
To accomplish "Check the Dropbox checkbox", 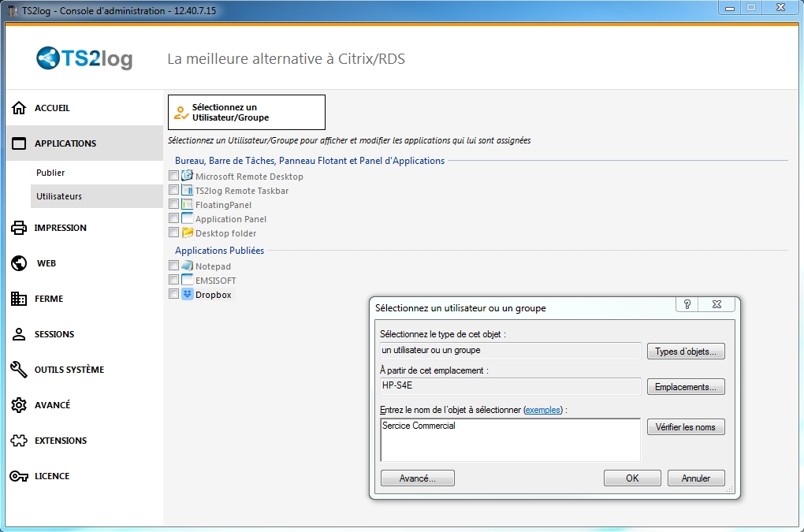I will click(x=174, y=294).
